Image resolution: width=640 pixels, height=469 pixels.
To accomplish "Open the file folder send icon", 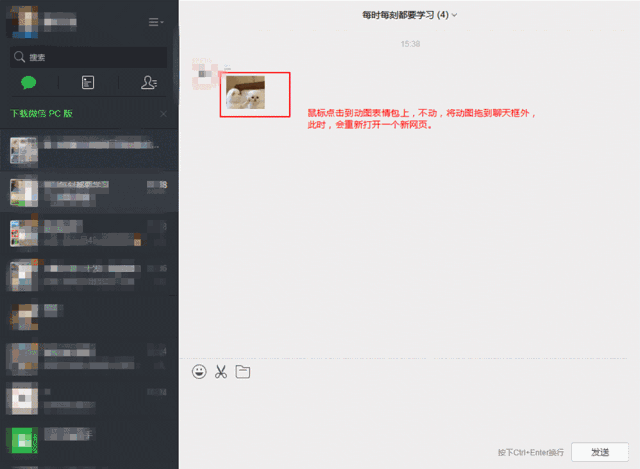I will click(x=243, y=371).
